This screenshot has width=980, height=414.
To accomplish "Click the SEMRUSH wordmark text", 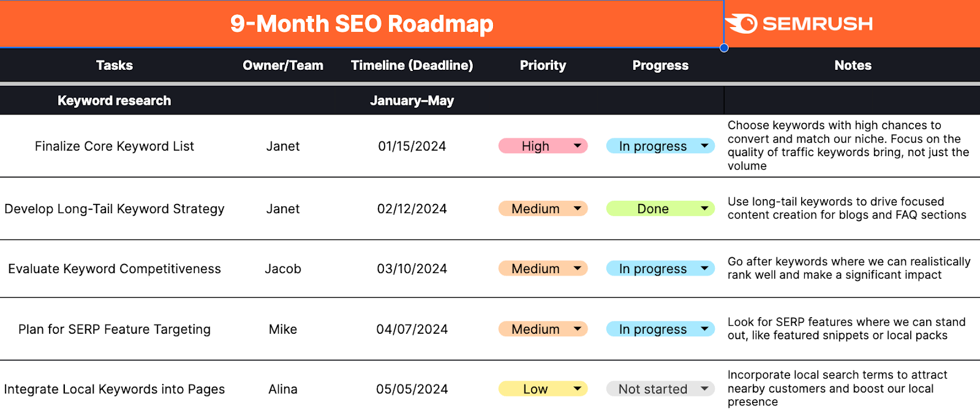I will coord(817,24).
